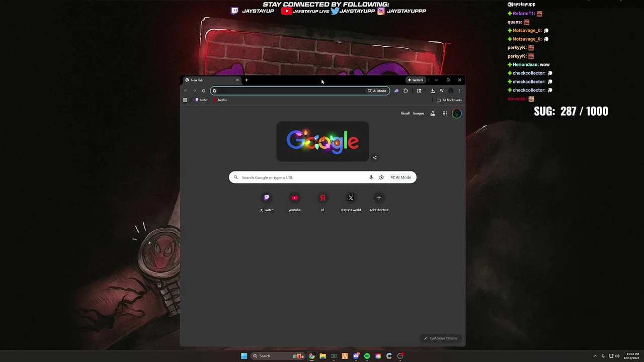Open the Chrome three-dot menu
The height and width of the screenshot is (362, 644).
(x=459, y=91)
